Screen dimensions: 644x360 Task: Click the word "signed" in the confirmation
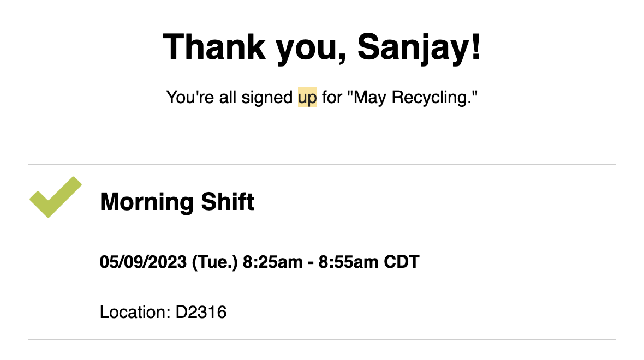(x=267, y=98)
